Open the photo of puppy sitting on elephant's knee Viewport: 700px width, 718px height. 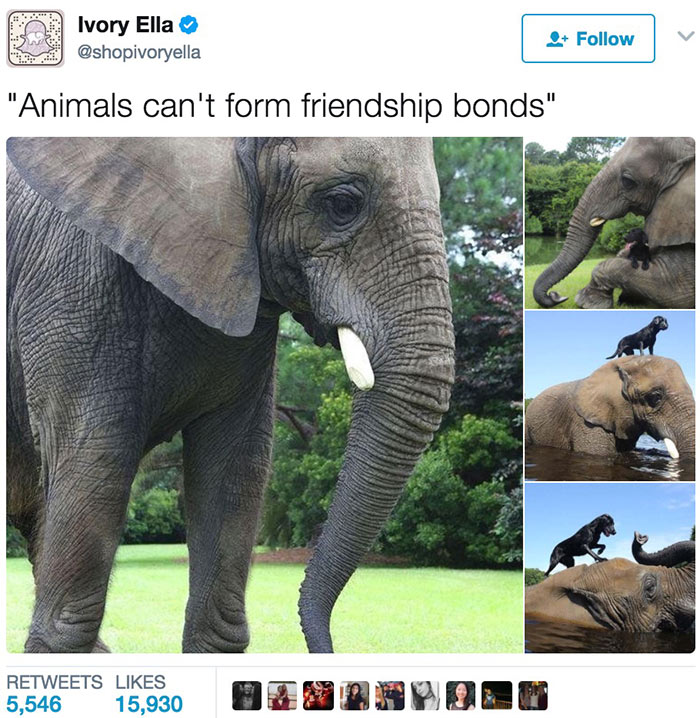tap(610, 223)
